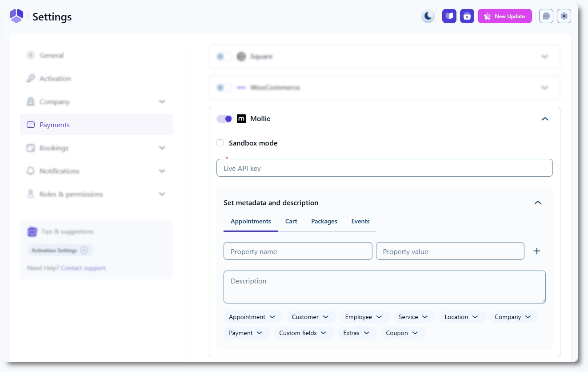The height and width of the screenshot is (372, 588).
Task: Toggle dark mode moon icon
Action: pos(428,16)
